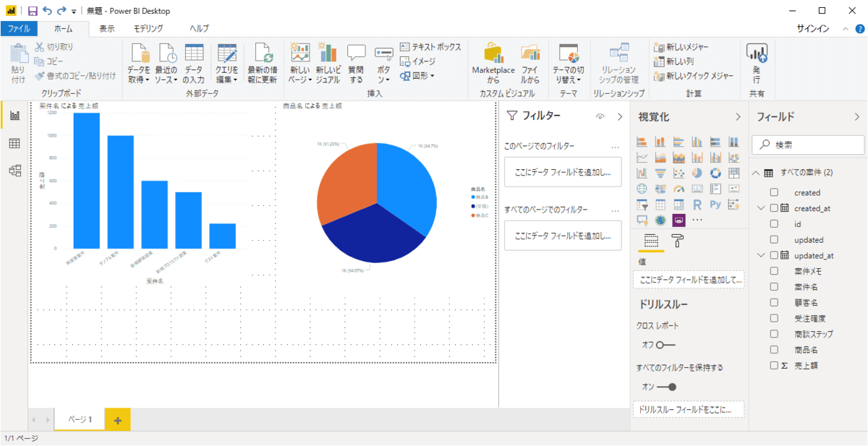
Task: Click the Save icon in title bar
Action: pyautogui.click(x=33, y=11)
